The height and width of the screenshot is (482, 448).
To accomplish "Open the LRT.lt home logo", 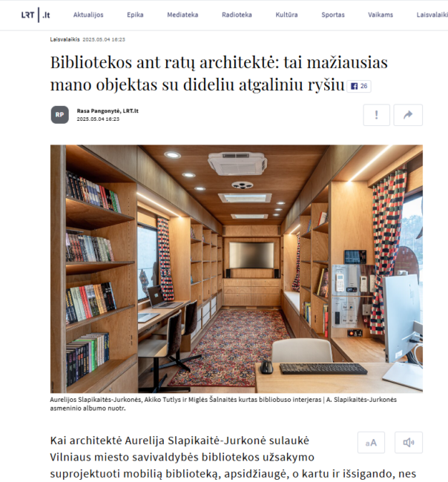I will 36,15.
